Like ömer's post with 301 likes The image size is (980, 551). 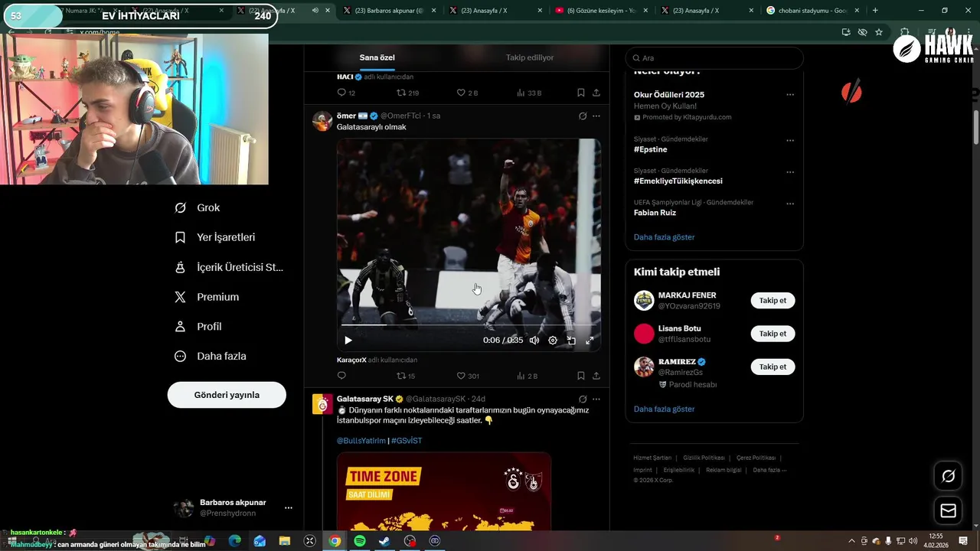click(461, 376)
